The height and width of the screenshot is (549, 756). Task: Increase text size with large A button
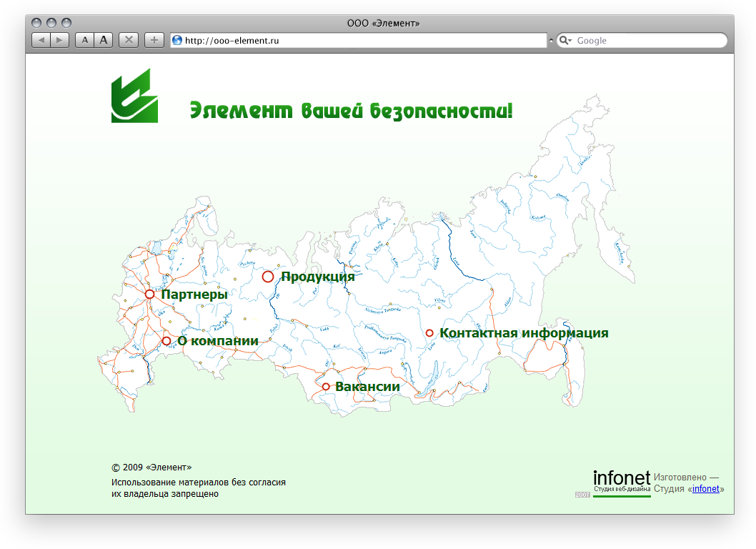point(103,40)
